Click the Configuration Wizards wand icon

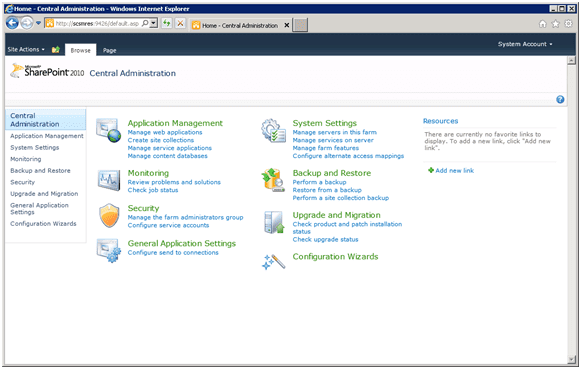coord(273,262)
